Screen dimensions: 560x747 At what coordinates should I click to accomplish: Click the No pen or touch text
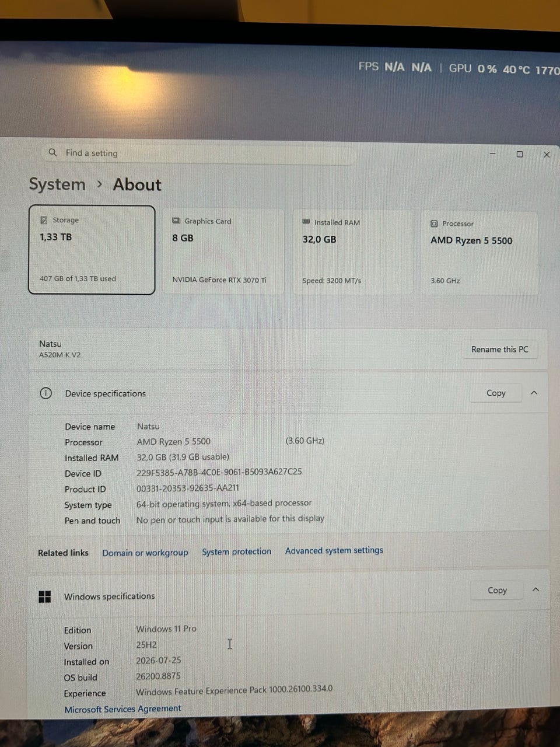tap(230, 519)
